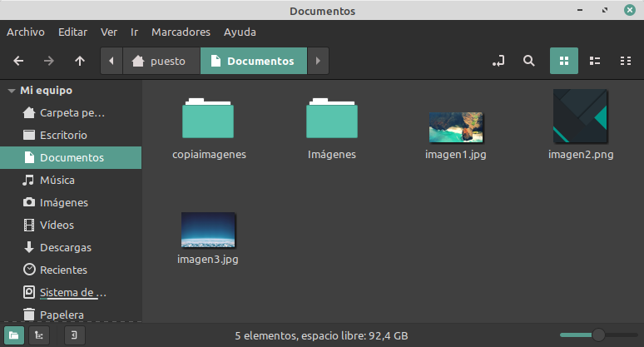Switch to list view
Screen dimensions: 644x347
pyautogui.click(x=595, y=61)
